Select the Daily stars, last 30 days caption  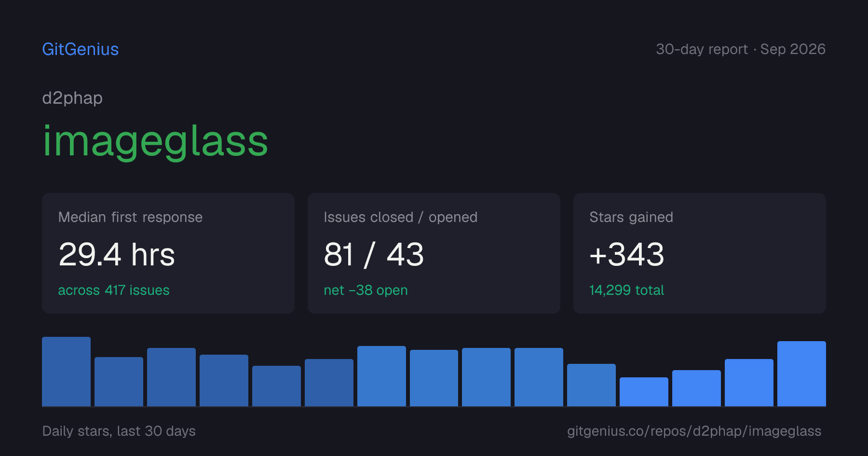[x=119, y=431]
